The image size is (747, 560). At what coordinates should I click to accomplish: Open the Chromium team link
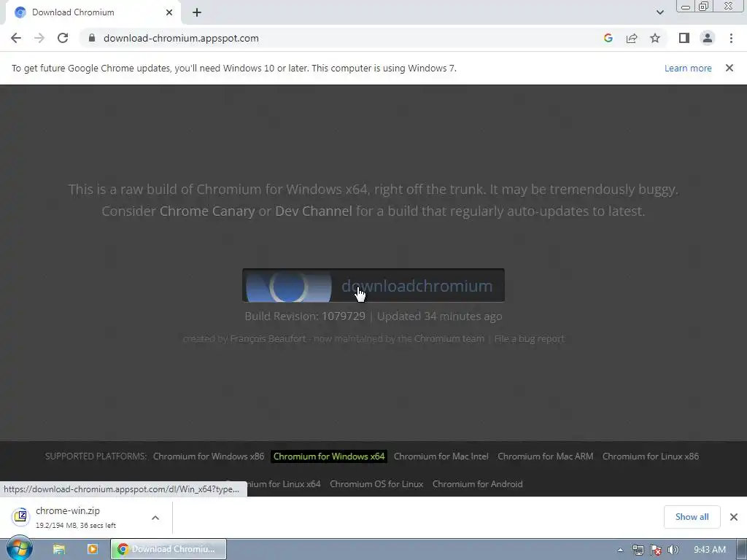coord(449,338)
